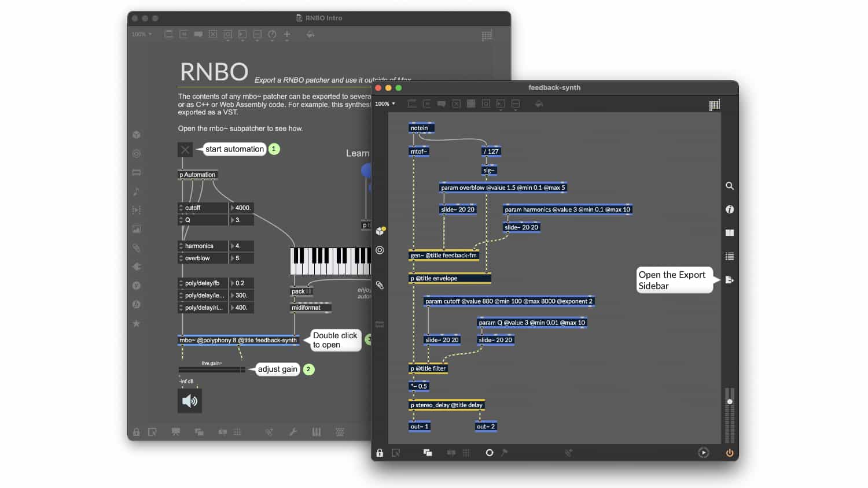Image resolution: width=868 pixels, height=488 pixels.
Task: Open the reference book icon in right sidebar
Action: (x=730, y=232)
